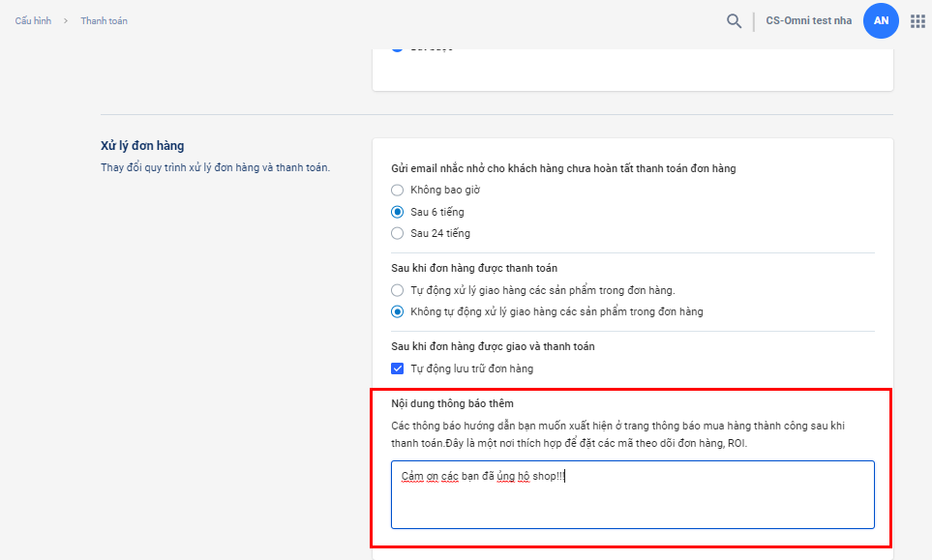Click the breadcrumb chevron separator
932x560 pixels.
coord(66,21)
